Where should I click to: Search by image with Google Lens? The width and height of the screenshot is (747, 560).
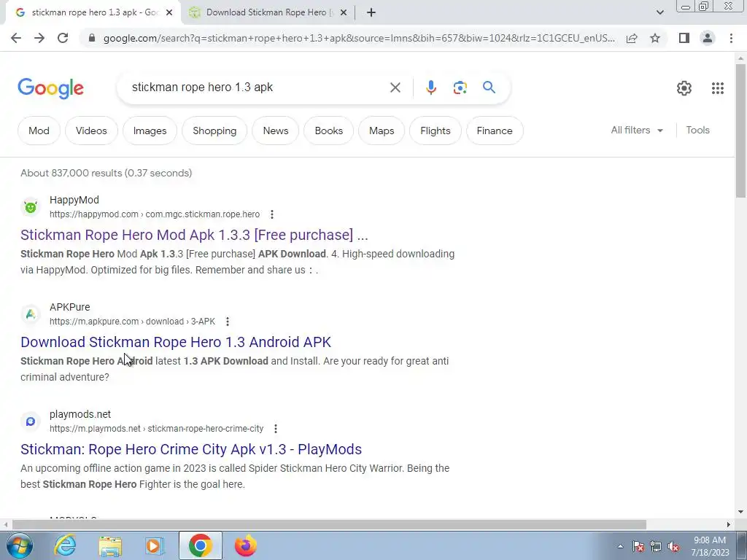point(460,87)
